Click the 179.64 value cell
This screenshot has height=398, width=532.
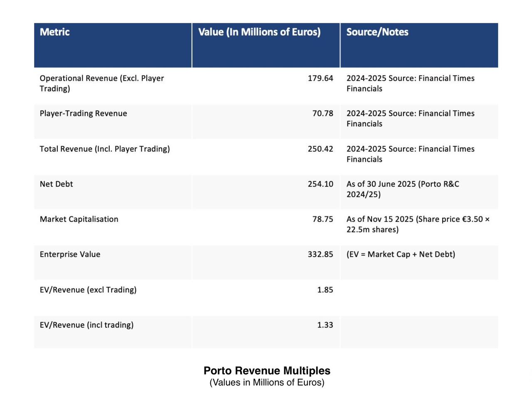coord(320,78)
